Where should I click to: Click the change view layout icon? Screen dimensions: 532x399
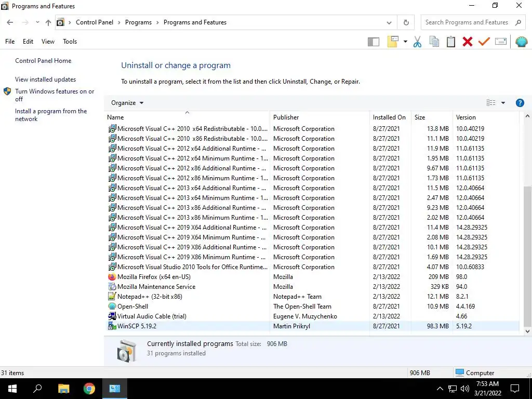click(x=491, y=103)
